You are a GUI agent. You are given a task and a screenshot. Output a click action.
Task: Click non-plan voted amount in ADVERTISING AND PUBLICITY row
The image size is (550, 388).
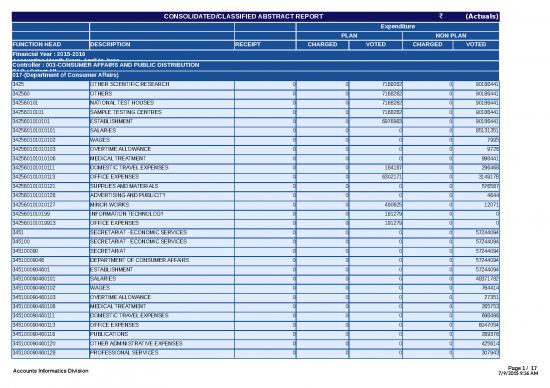[492, 195]
